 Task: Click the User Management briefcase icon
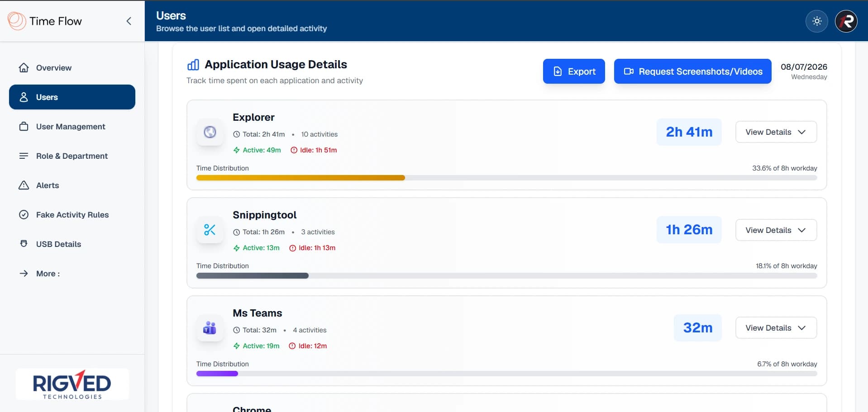(x=24, y=127)
